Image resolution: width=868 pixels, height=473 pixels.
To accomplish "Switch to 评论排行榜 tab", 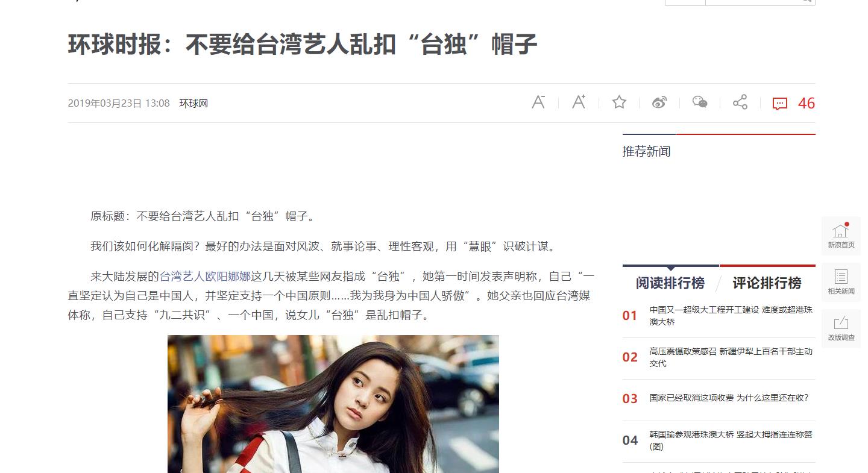I will point(767,283).
